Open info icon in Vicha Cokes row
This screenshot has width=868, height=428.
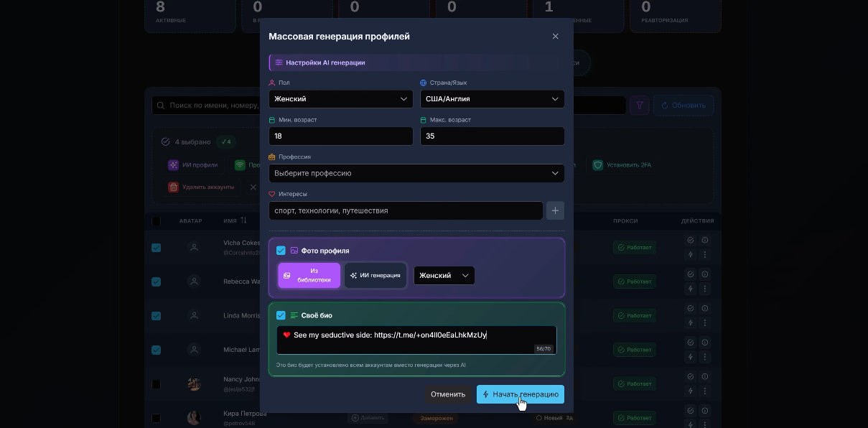point(705,241)
